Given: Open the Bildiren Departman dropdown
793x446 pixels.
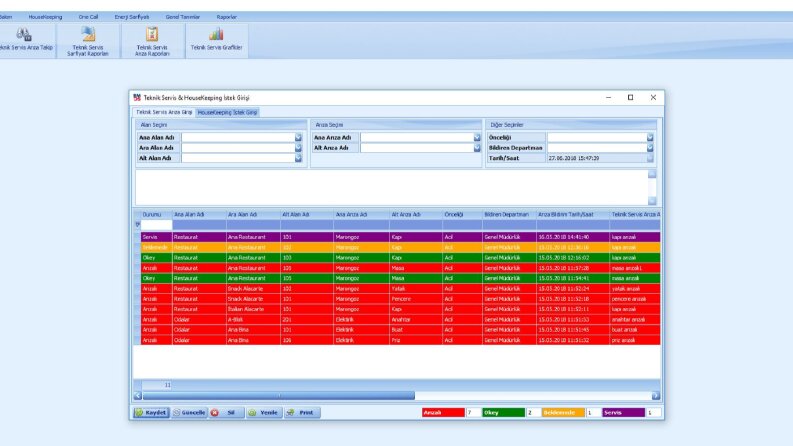Looking at the screenshot, I should [x=650, y=148].
